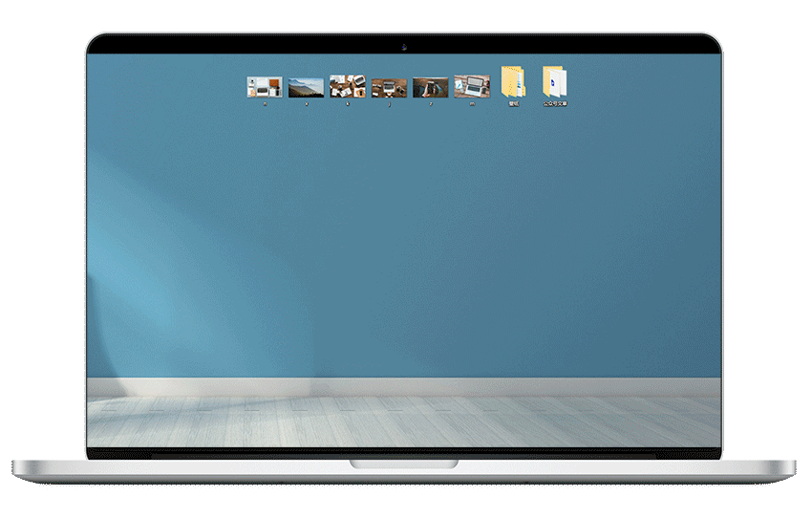Screen dimensions: 812x519
Task: Select the white desk flat-lay image file
Action: [265, 87]
